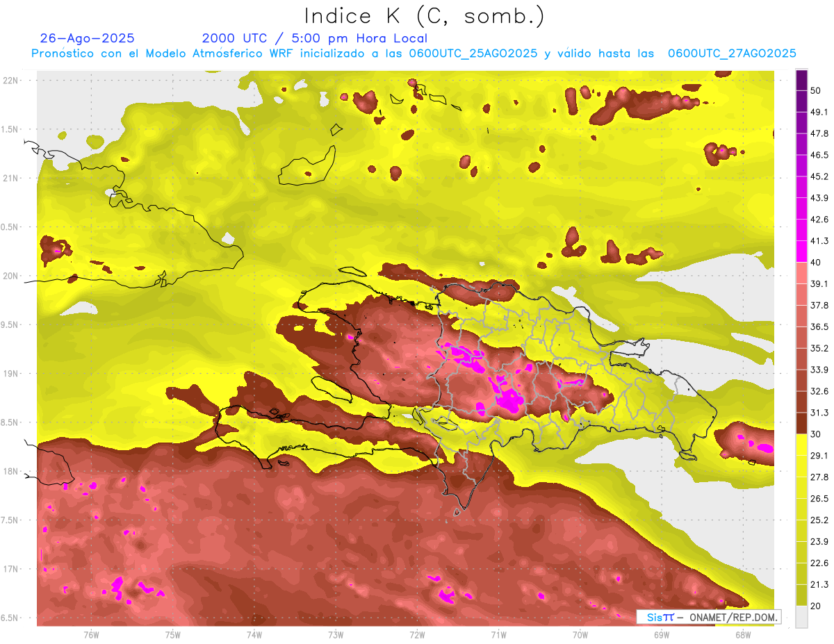Click the "30" color scale value
This screenshot has width=834, height=644.
click(x=816, y=434)
